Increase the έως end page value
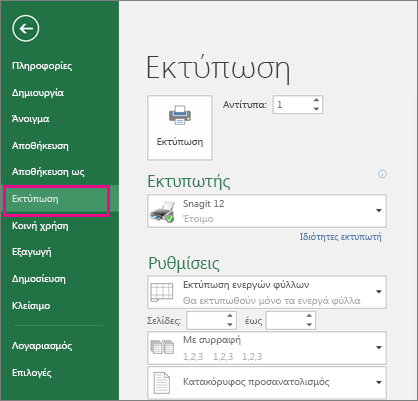 (x=309, y=316)
